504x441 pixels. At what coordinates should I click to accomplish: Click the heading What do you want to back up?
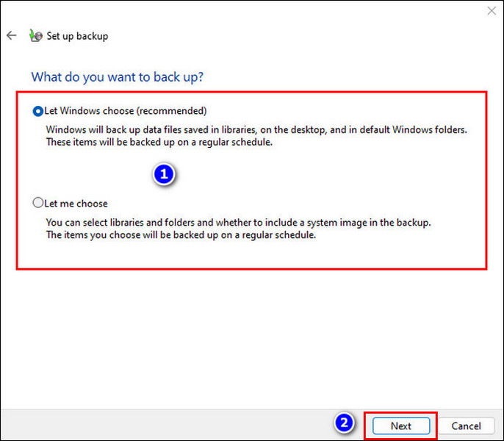[x=118, y=77]
